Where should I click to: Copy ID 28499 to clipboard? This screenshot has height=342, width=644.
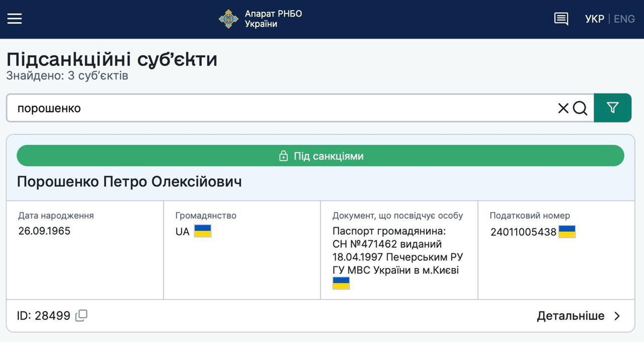pos(82,316)
